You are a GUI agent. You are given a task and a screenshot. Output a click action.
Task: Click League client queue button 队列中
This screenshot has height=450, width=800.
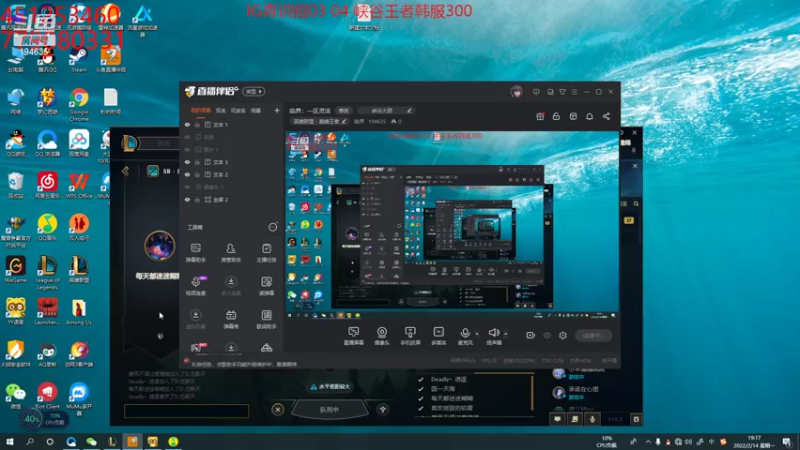(330, 409)
